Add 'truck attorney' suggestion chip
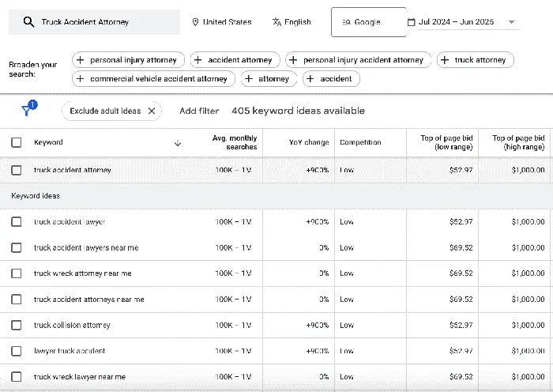The width and height of the screenshot is (553, 392). (x=475, y=60)
